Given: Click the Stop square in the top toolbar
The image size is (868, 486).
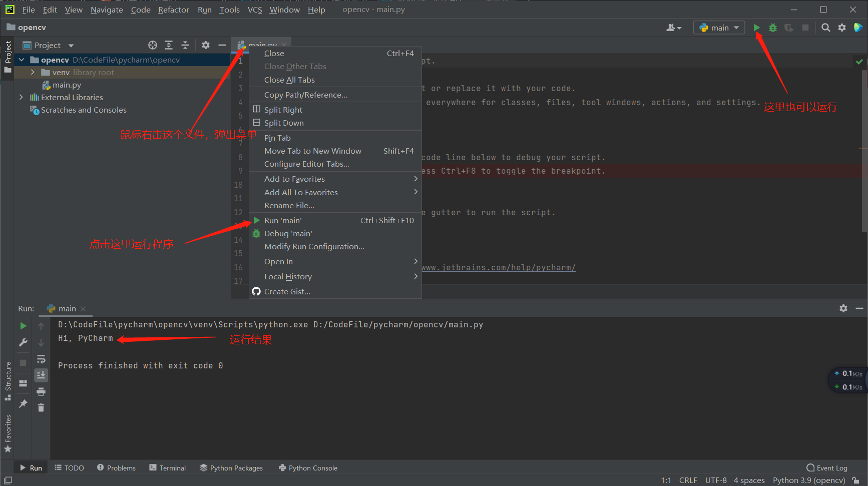Looking at the screenshot, I should (805, 28).
